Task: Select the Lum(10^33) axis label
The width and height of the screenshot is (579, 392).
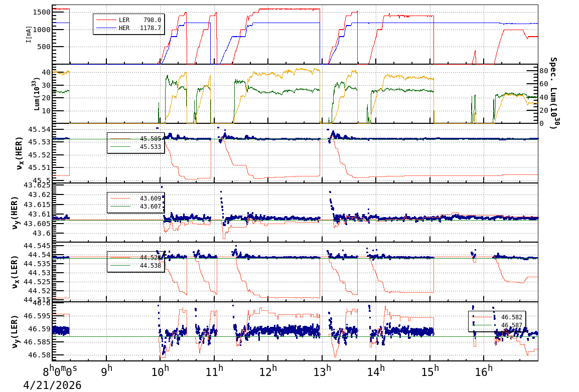Action: tap(37, 94)
